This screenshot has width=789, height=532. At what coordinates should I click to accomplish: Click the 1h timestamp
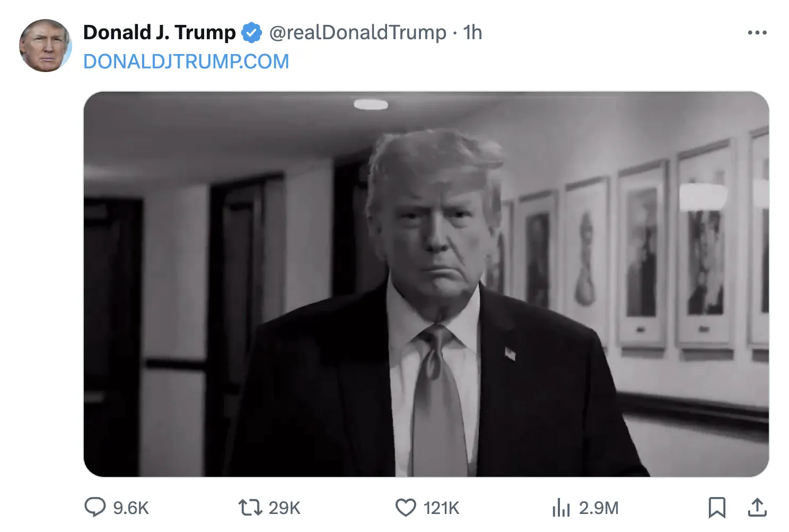[x=472, y=33]
